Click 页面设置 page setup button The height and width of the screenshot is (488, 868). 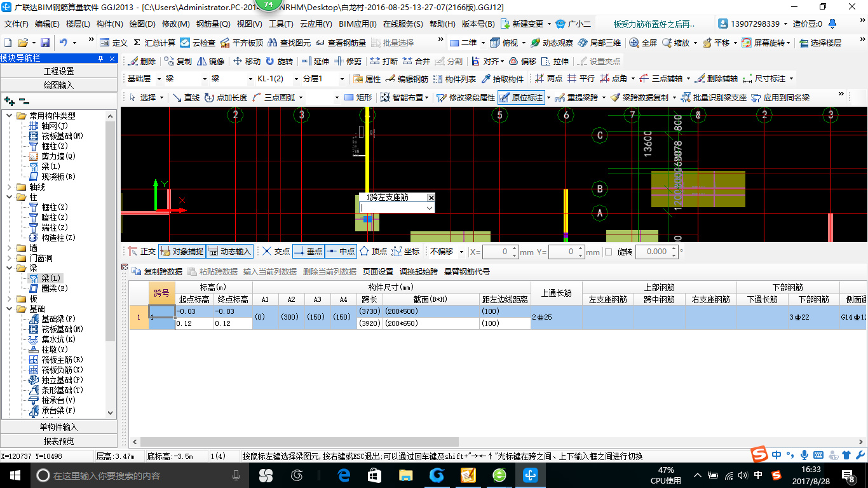378,272
